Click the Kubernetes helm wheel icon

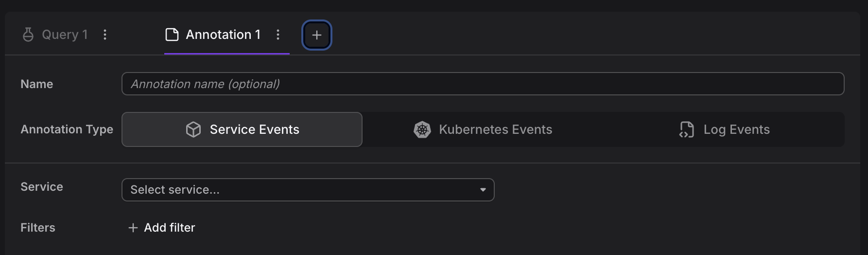tap(422, 129)
